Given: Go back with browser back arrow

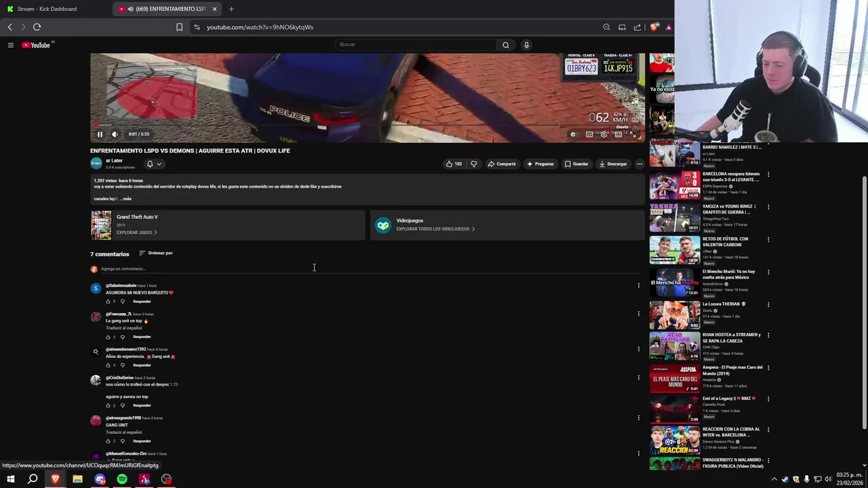Looking at the screenshot, I should point(9,27).
